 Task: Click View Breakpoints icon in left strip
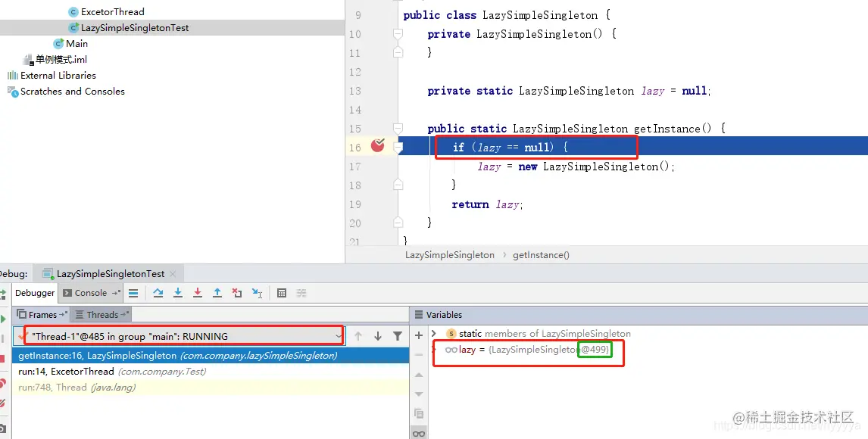coord(2,383)
